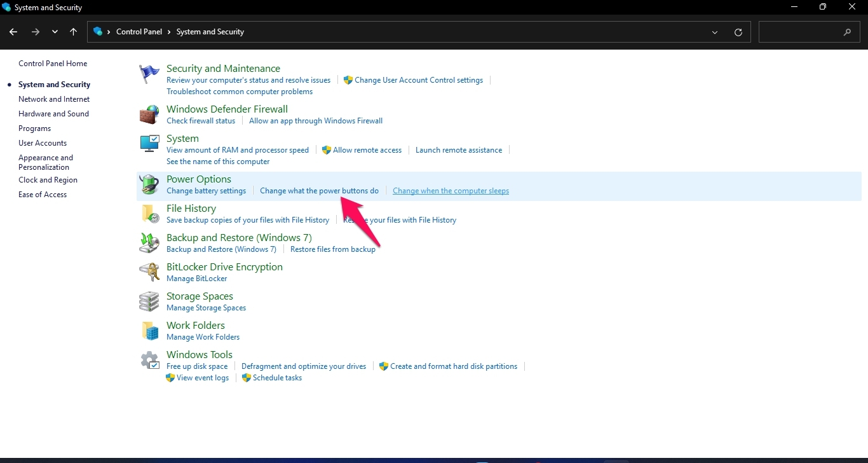Click Save backup copies with File History

[x=248, y=220]
